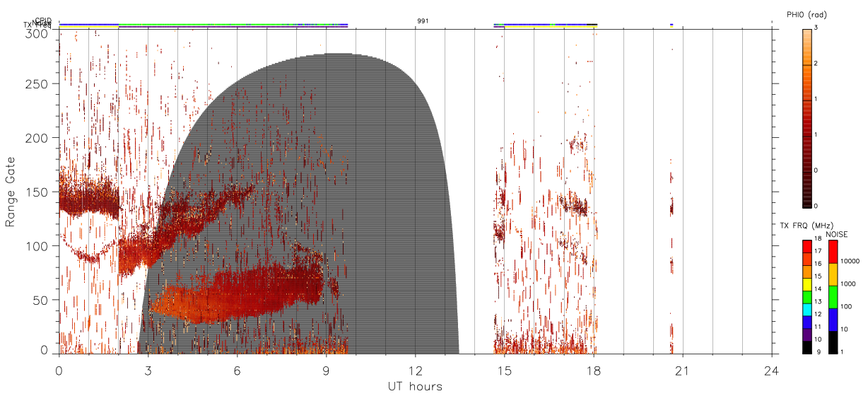The image size is (868, 401).
Task: Click the small blue marker near hour 20.6
Action: (x=671, y=25)
